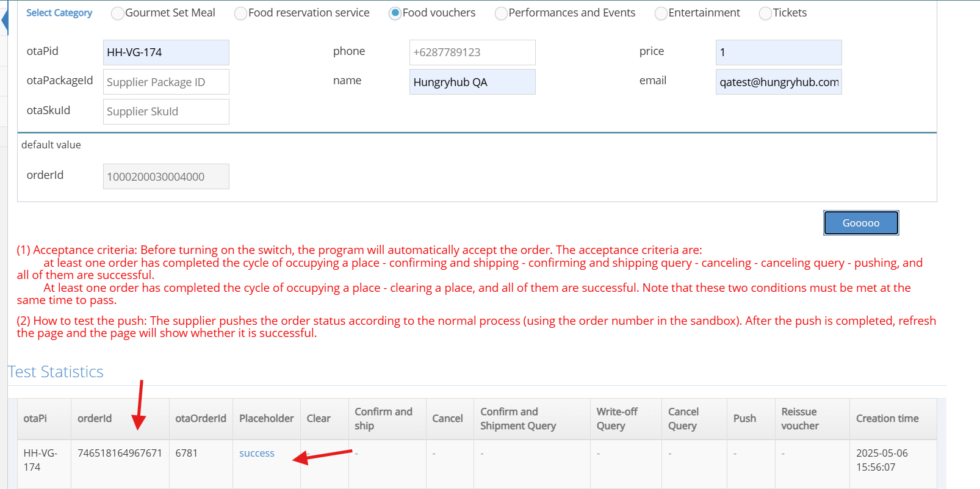Click the blue collapse arrow at left edge
Viewport: 980px width, 489px height.
tap(4, 20)
